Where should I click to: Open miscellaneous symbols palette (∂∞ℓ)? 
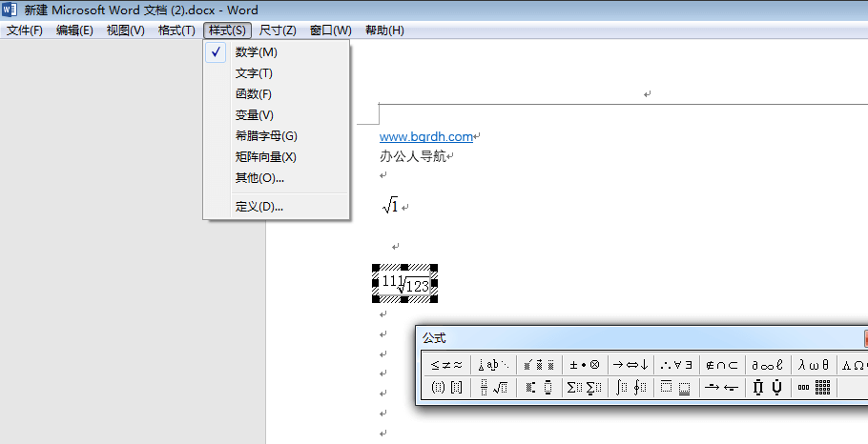click(768, 365)
